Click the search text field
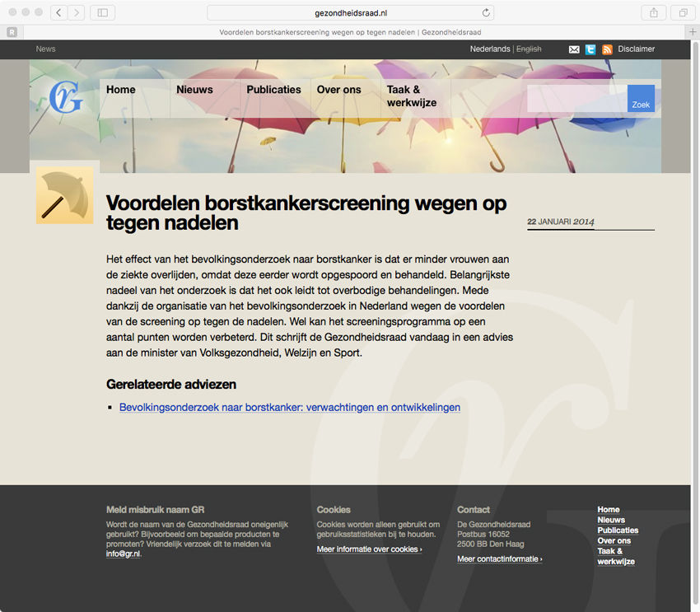 pyautogui.click(x=576, y=99)
